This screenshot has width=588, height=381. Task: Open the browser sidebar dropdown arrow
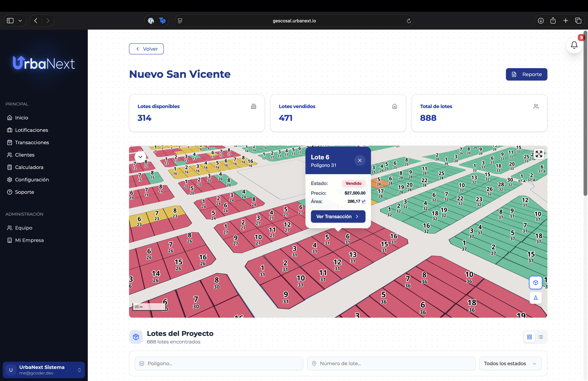[x=20, y=21]
